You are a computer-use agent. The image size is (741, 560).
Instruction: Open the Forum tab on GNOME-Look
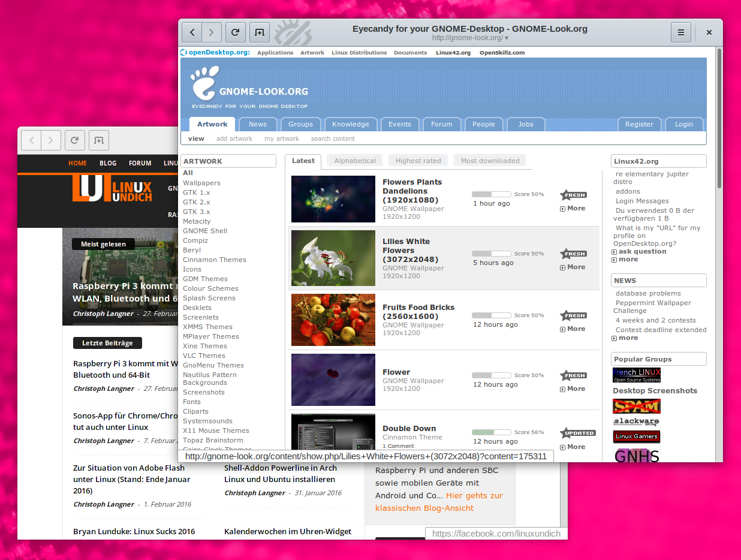click(442, 124)
